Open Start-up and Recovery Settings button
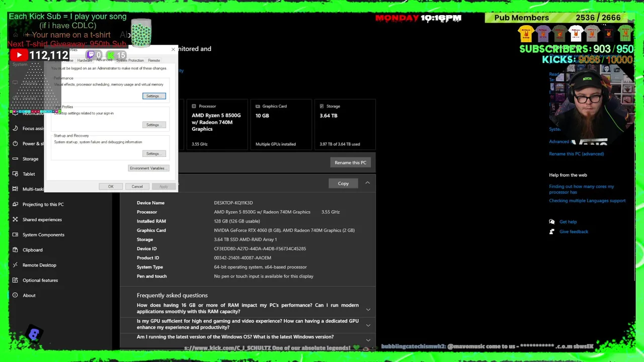The height and width of the screenshot is (362, 644). click(x=154, y=153)
